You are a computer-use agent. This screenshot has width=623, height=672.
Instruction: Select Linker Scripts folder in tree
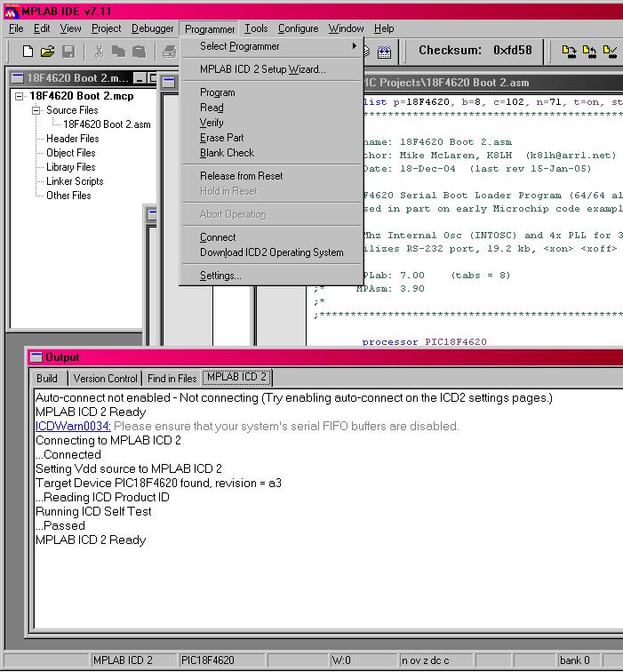pos(75,180)
